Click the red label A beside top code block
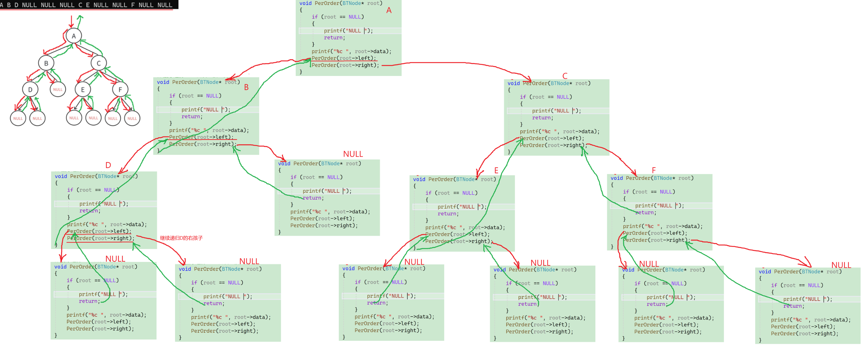The height and width of the screenshot is (346, 868). tap(389, 11)
